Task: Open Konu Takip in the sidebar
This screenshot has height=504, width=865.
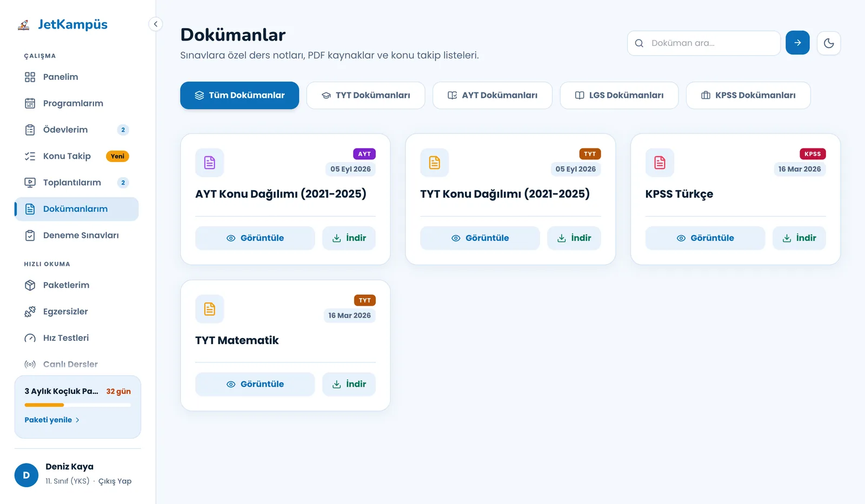Action: [77, 157]
